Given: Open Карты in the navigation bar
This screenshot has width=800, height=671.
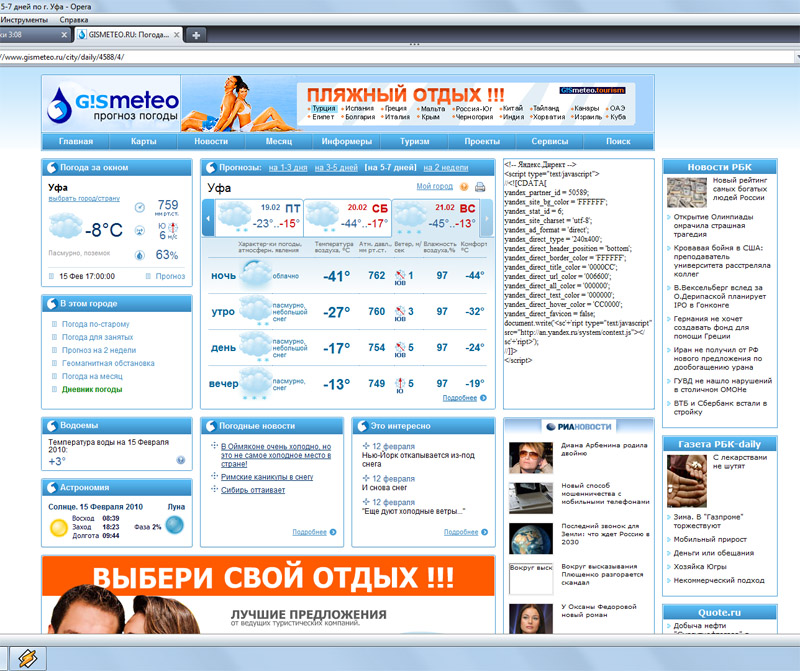Looking at the screenshot, I should tap(143, 141).
